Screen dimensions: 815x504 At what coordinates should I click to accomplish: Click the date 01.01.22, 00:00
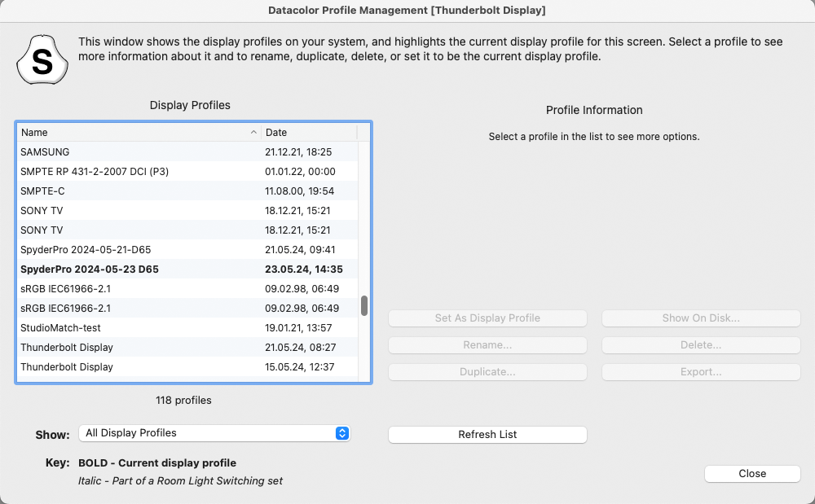pos(300,171)
